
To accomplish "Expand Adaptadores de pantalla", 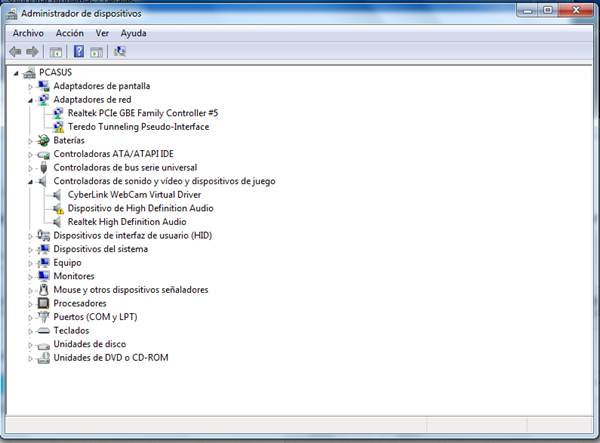I will [x=30, y=87].
